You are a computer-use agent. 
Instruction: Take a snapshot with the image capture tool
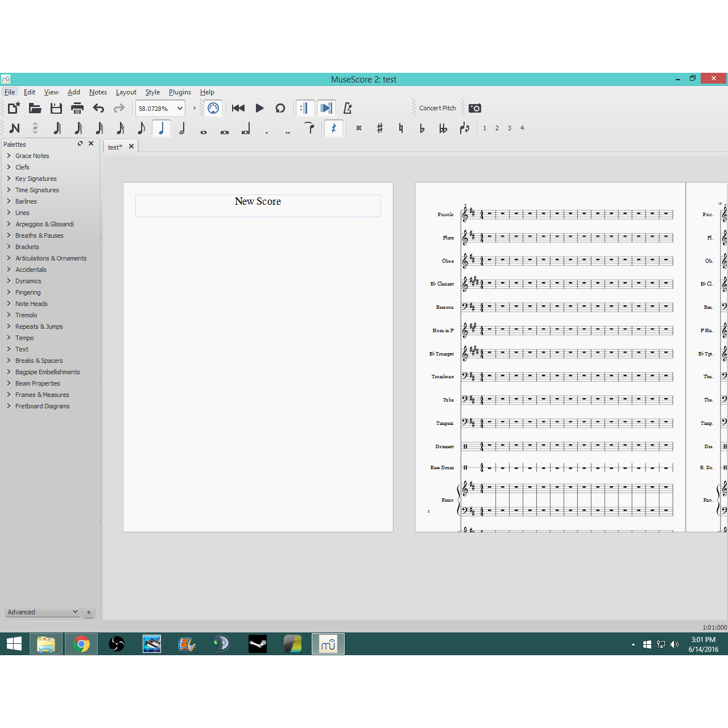pos(475,107)
